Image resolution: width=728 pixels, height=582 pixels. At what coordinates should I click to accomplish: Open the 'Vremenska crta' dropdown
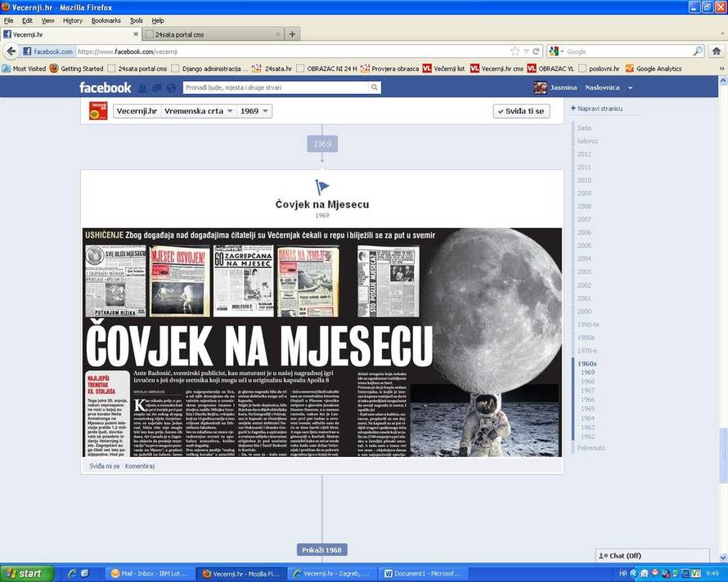[198, 111]
